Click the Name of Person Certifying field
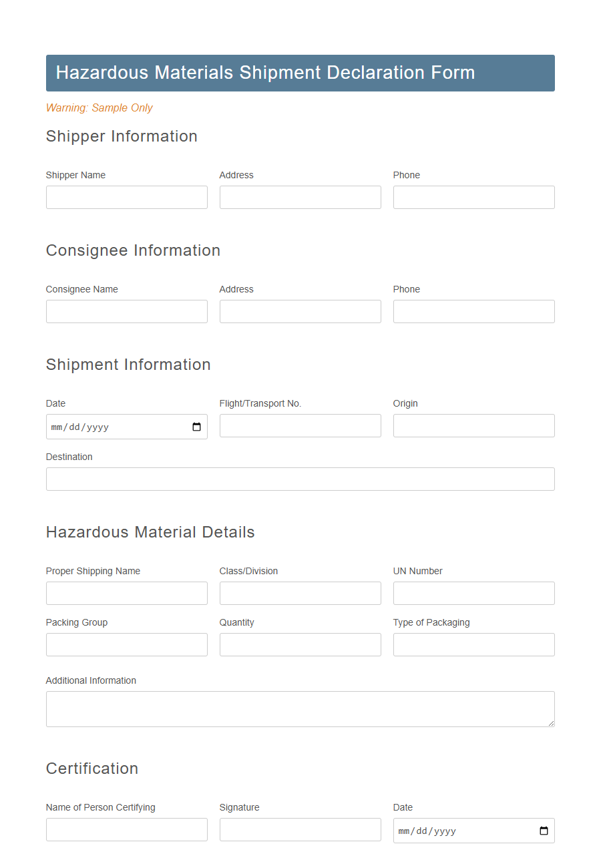 click(126, 829)
